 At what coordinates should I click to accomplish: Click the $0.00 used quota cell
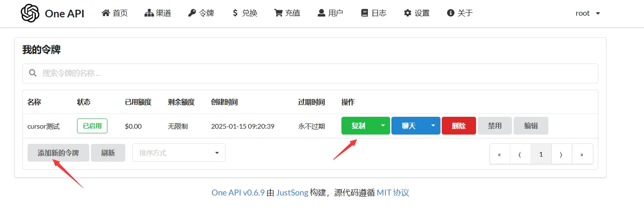tap(133, 126)
